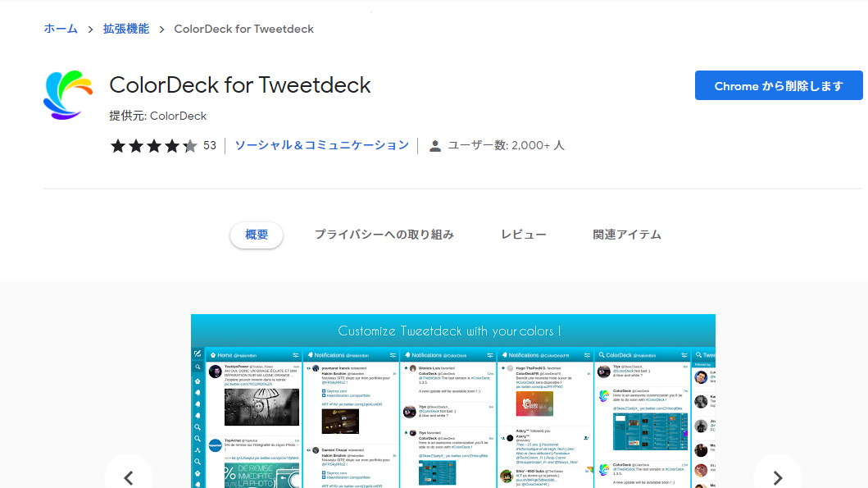868x488 pixels.
Task: Click the user count person icon
Action: point(435,146)
